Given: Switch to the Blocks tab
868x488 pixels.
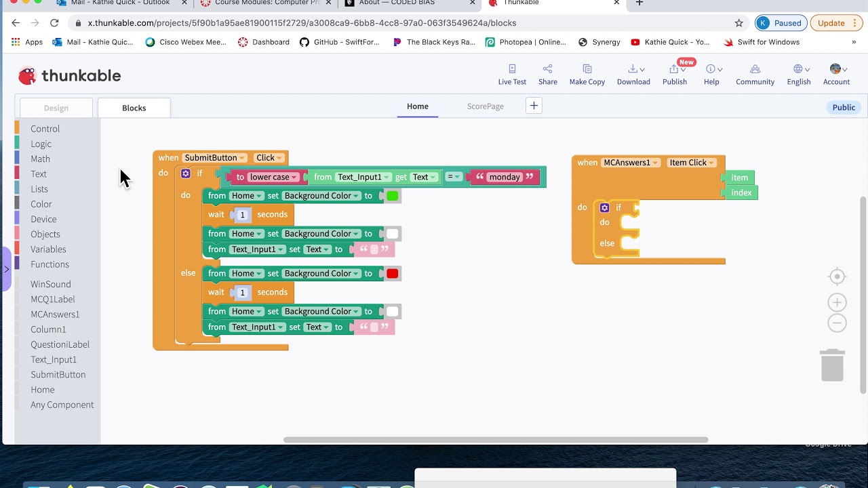Looking at the screenshot, I should click(134, 108).
